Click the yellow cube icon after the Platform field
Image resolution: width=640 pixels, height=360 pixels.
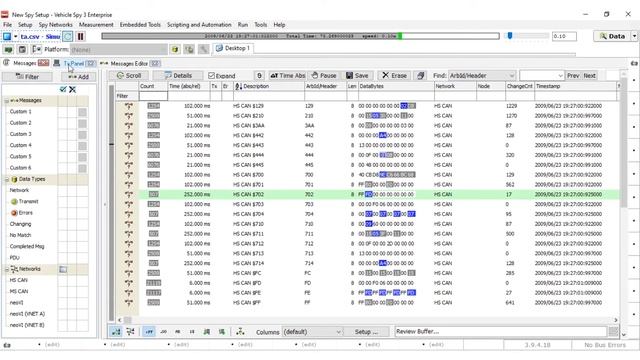click(175, 49)
